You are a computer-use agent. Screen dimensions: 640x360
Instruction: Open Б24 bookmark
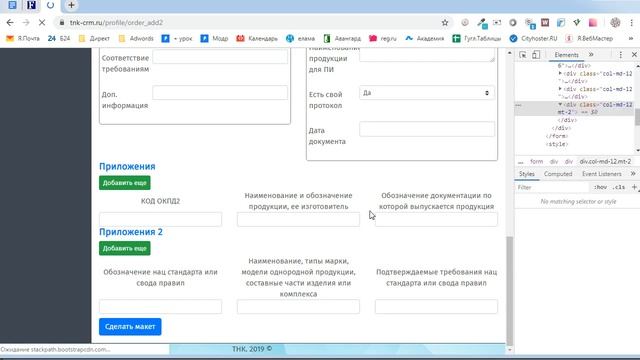[59, 38]
